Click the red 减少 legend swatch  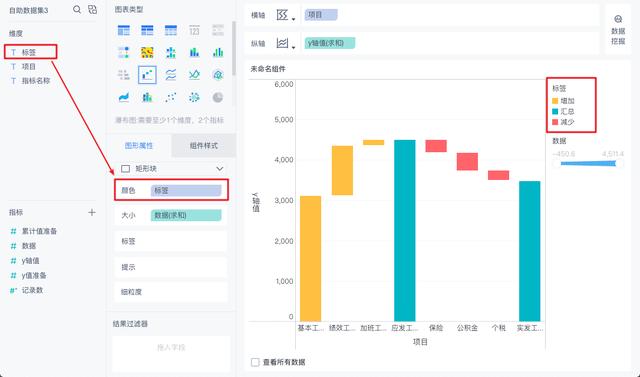555,122
